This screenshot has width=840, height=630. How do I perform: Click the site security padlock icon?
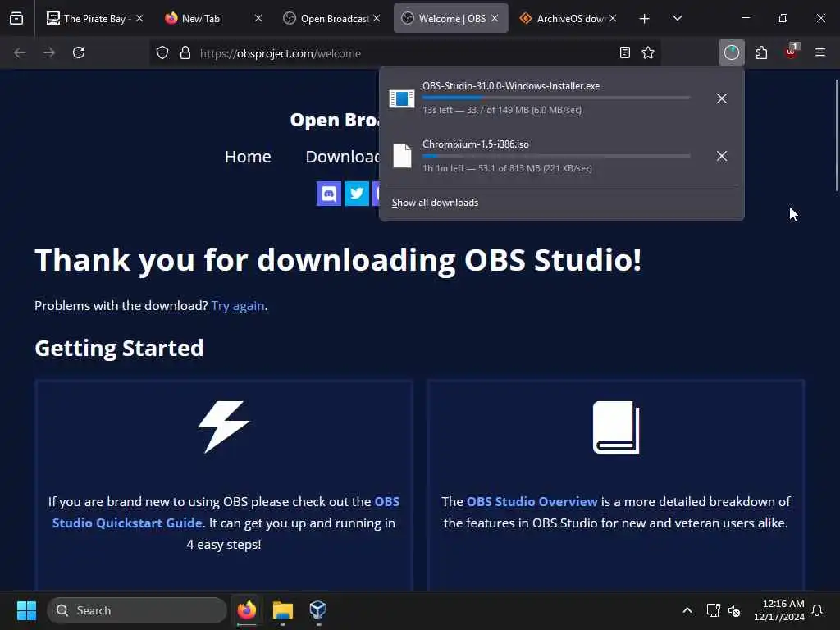(185, 53)
